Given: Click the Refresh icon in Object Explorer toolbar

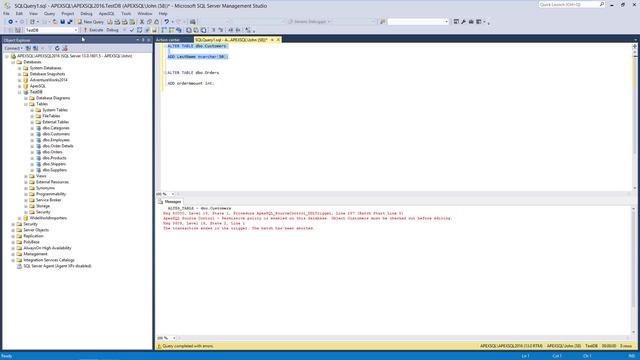Looking at the screenshot, I should pos(57,48).
